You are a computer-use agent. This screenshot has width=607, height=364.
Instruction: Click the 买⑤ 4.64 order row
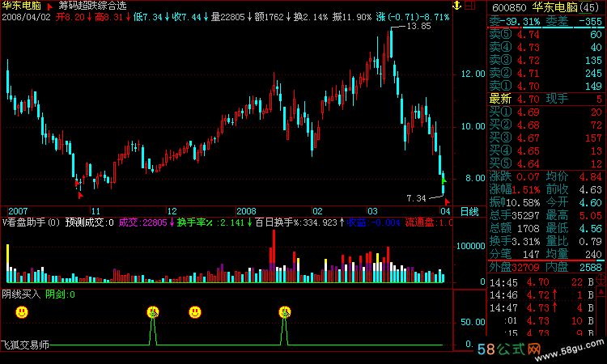pos(545,164)
